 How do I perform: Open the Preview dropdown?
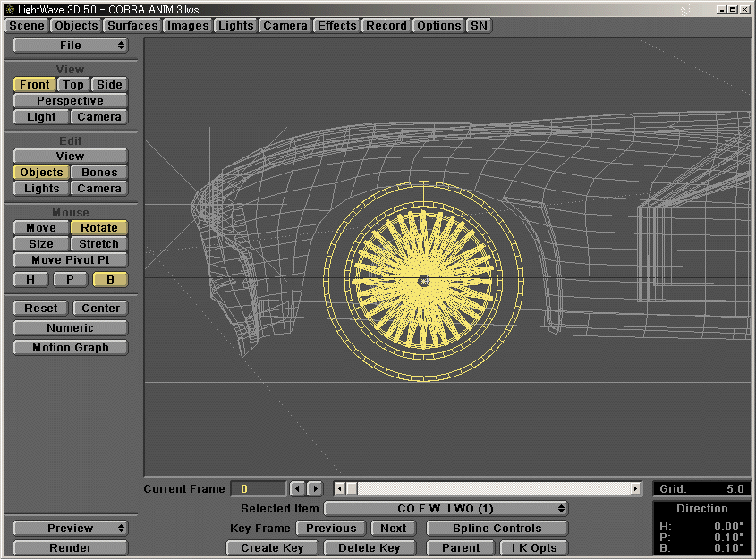[70, 528]
